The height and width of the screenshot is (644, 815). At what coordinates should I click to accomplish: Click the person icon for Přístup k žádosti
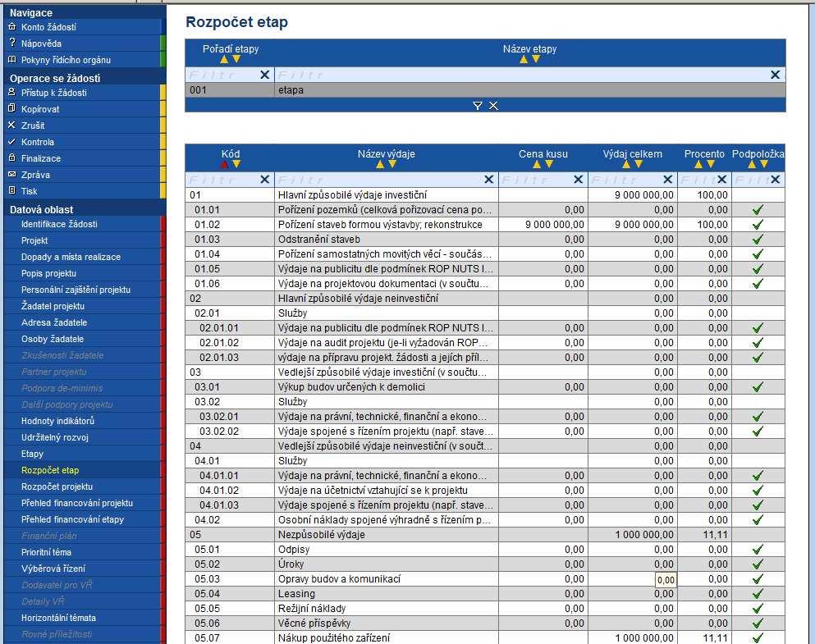click(12, 93)
